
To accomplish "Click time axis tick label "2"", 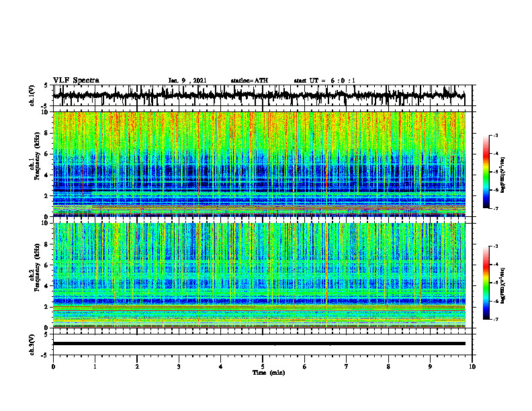I will pyautogui.click(x=137, y=367).
